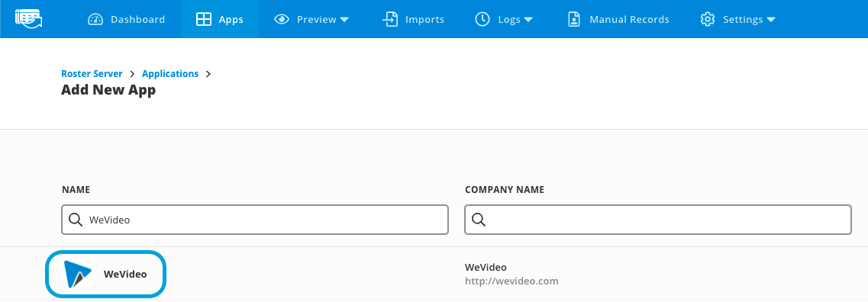Focus the Company Name search field

(x=657, y=220)
